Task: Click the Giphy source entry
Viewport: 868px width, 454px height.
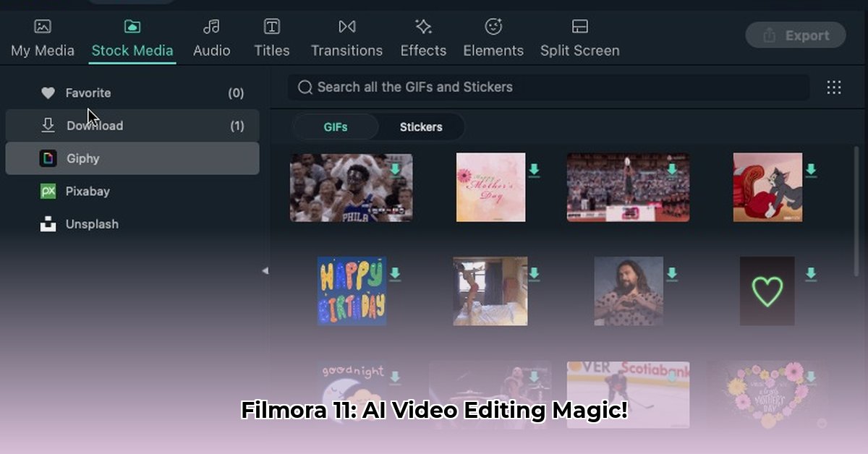Action: tap(82, 158)
